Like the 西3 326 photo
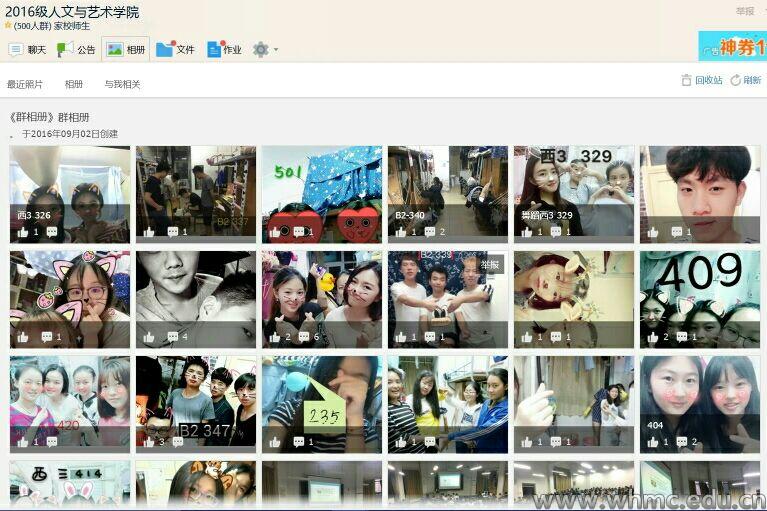Image resolution: width=767 pixels, height=511 pixels. [x=23, y=232]
